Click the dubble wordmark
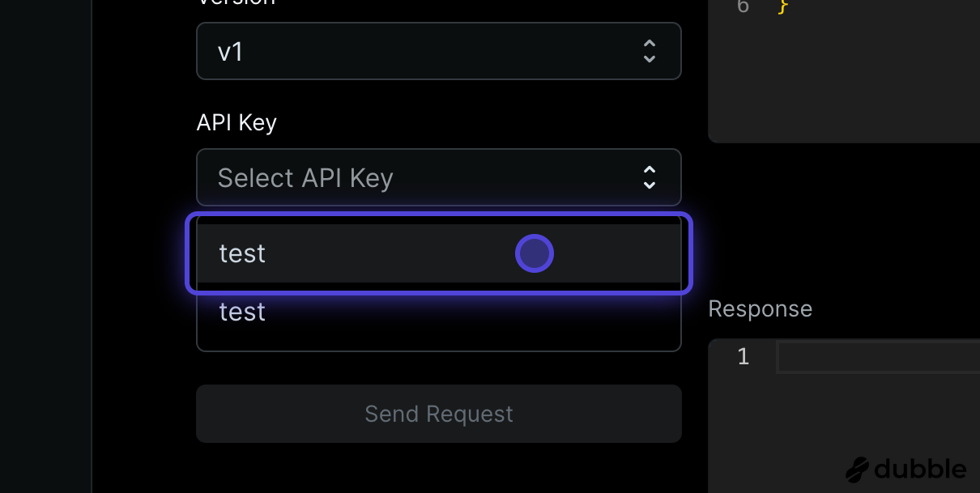Image resolution: width=980 pixels, height=493 pixels. 919,469
